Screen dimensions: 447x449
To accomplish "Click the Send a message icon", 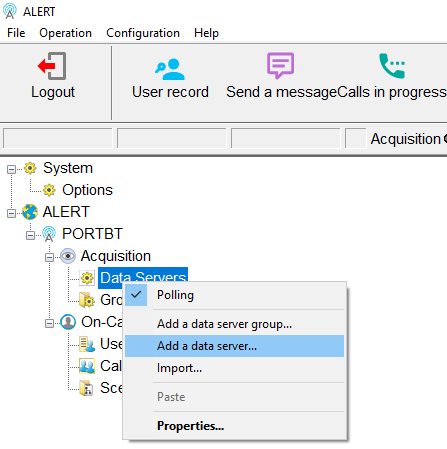I will (280, 65).
